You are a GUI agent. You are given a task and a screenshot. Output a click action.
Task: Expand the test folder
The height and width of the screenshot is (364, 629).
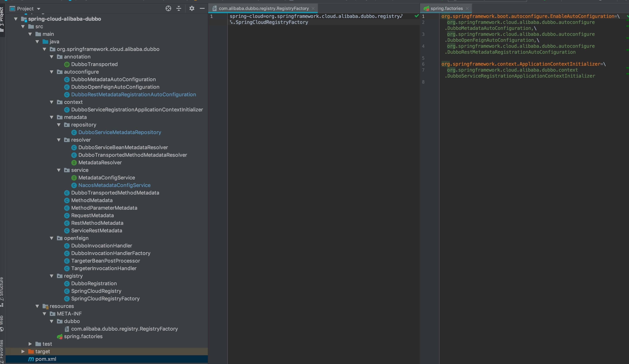click(30, 344)
